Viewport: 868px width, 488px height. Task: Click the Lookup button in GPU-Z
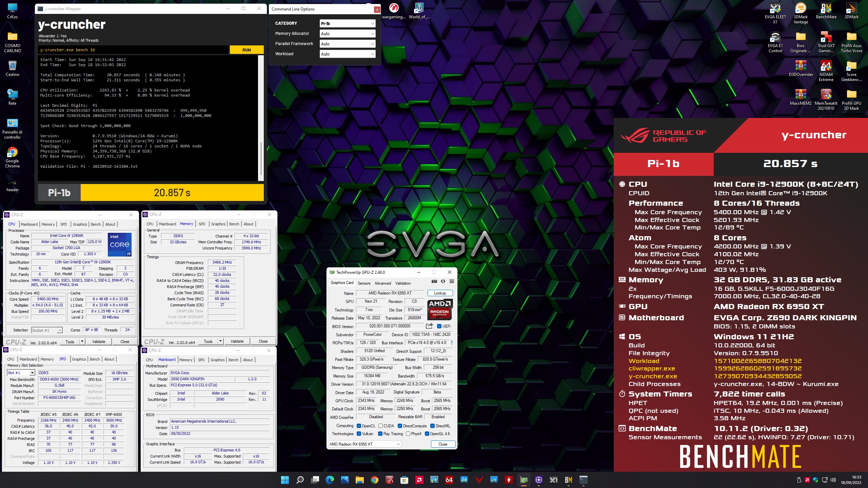[x=440, y=293]
